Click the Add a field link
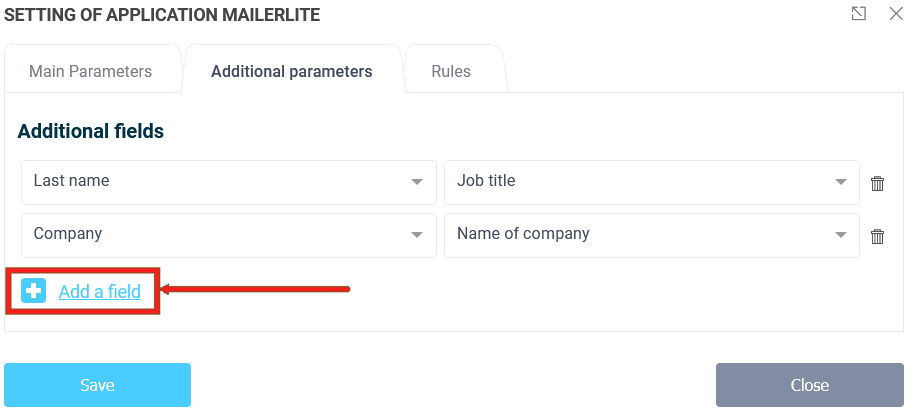Viewport: 909px width, 411px height. tap(106, 292)
